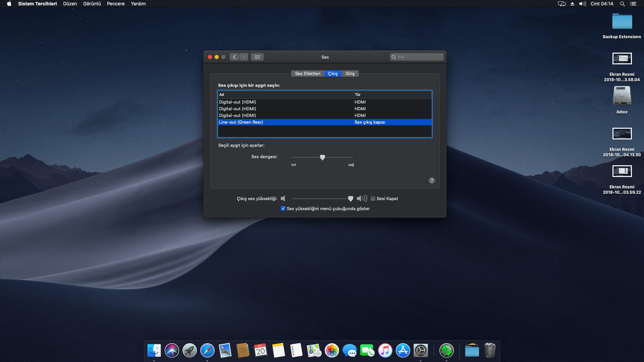Viewport: 644px width, 362px height.
Task: Switch to the Giriş tab
Action: 350,73
